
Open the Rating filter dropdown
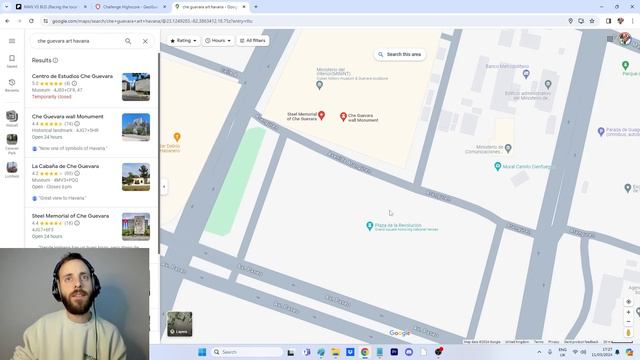point(184,40)
